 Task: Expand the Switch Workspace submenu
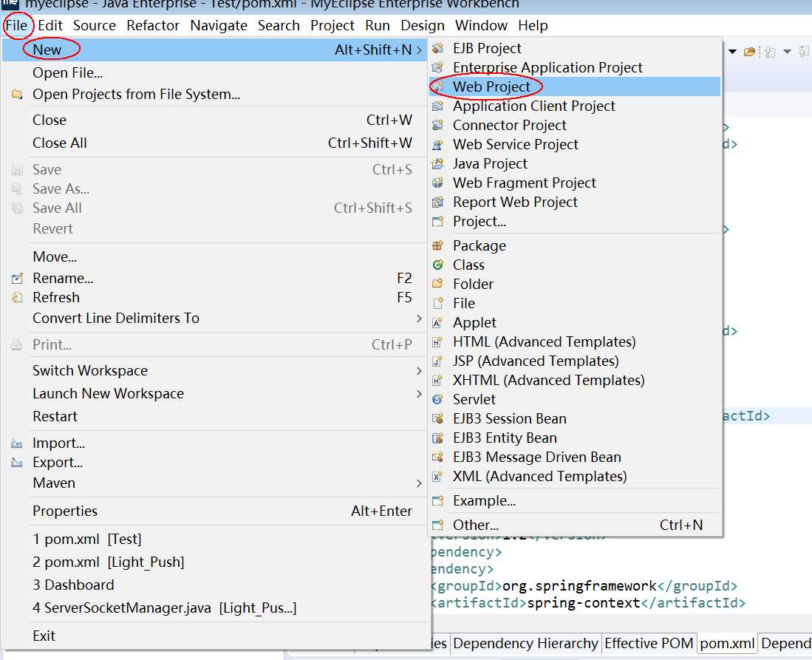[419, 371]
